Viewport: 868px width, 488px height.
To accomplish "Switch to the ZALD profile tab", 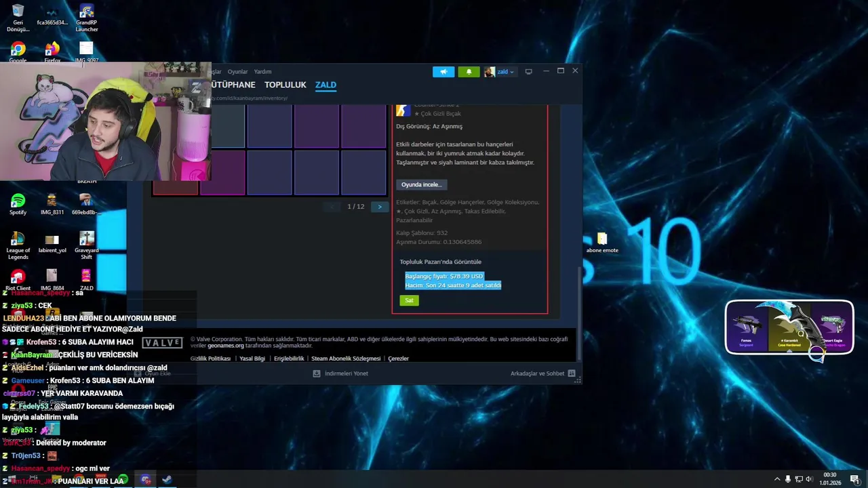I will [x=325, y=85].
